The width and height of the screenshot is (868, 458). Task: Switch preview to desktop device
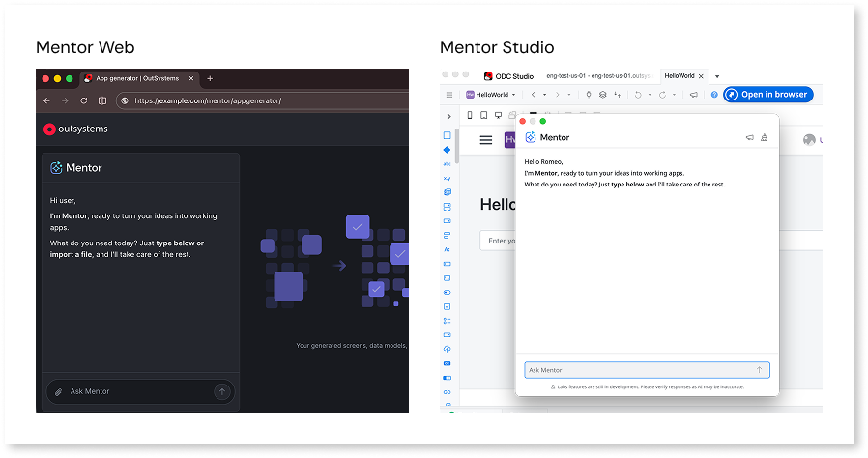tap(498, 115)
